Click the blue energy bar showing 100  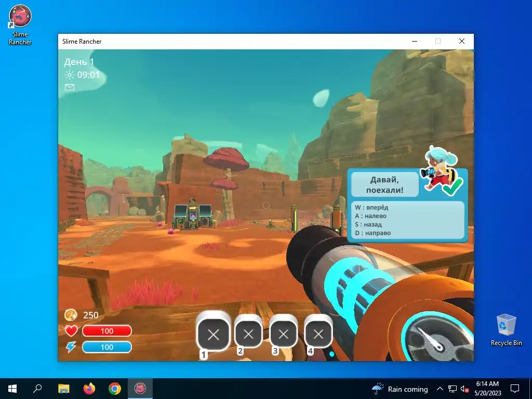pyautogui.click(x=107, y=347)
